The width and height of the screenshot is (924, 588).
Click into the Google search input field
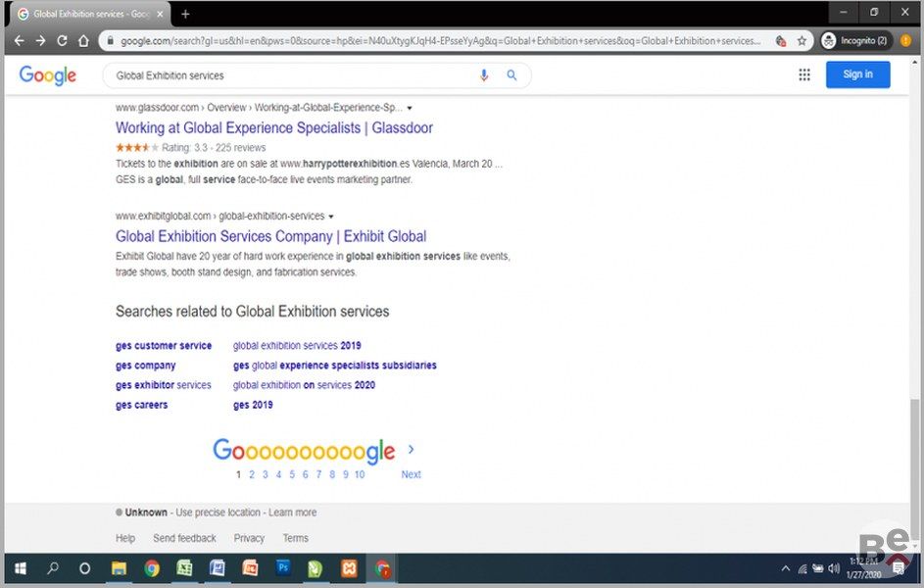coord(294,75)
